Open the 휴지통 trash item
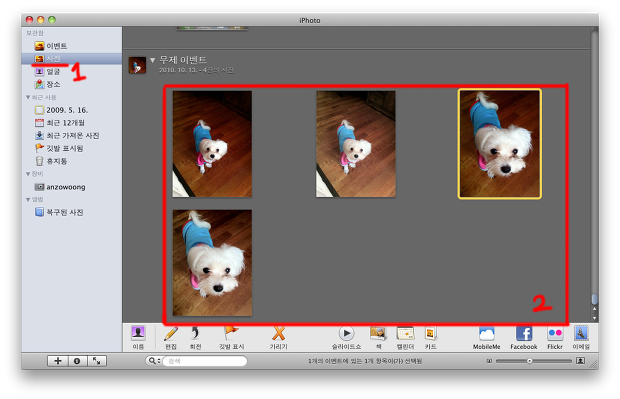Screen dimensions: 620x399 pos(51,161)
